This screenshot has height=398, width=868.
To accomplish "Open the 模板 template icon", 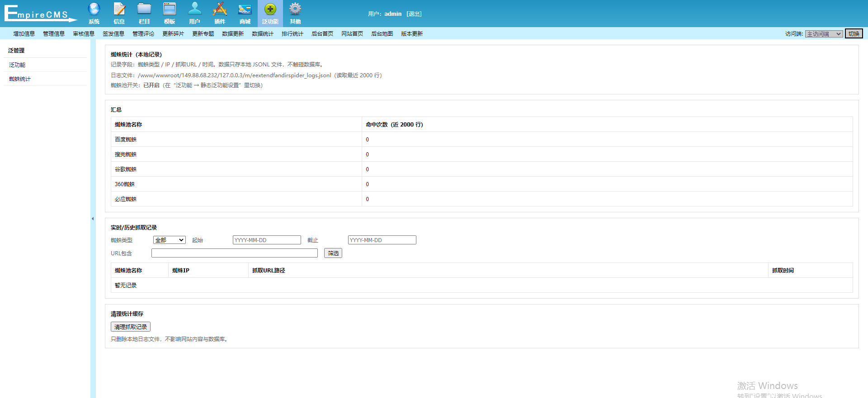I will 170,9.
